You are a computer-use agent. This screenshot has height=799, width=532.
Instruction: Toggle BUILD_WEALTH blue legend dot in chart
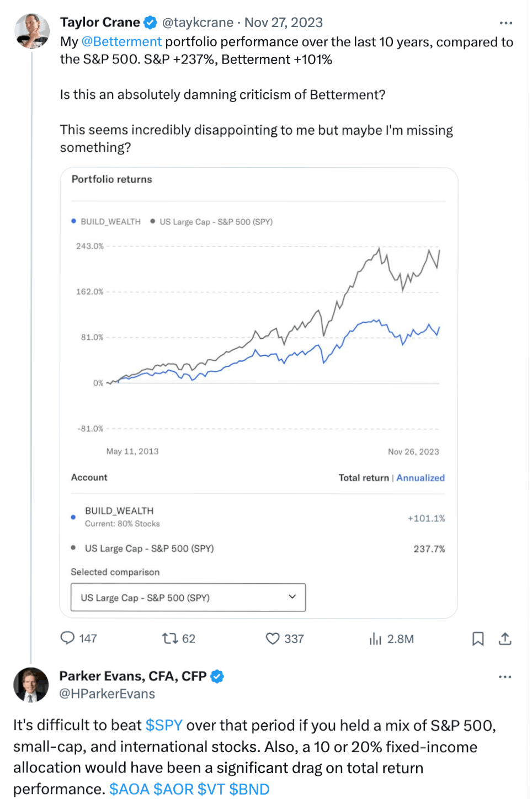(73, 221)
